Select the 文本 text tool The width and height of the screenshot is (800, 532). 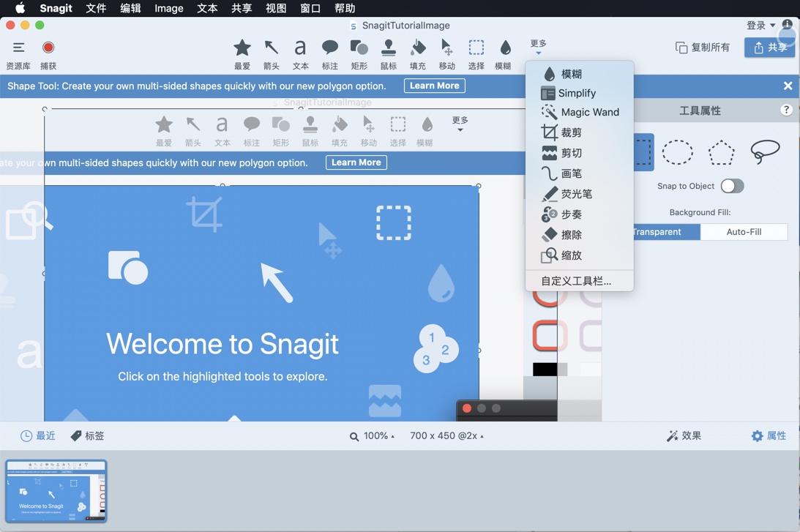[301, 55]
